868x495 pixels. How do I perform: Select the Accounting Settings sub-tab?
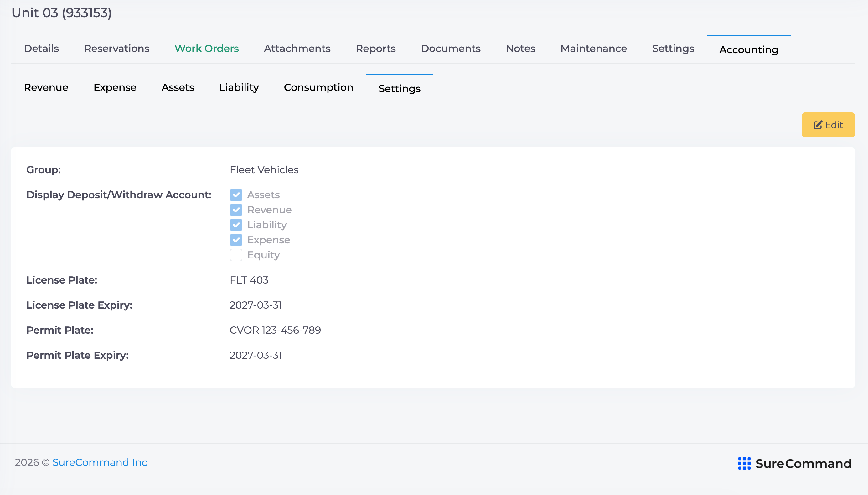pyautogui.click(x=399, y=88)
